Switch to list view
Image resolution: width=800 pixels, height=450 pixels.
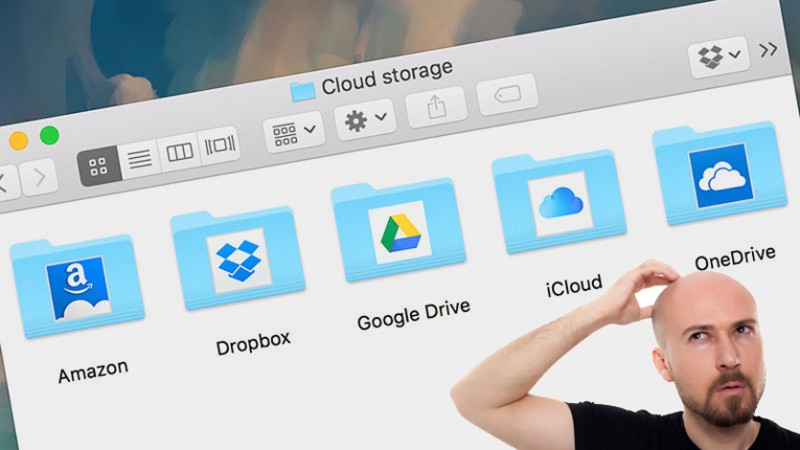pos(139,158)
